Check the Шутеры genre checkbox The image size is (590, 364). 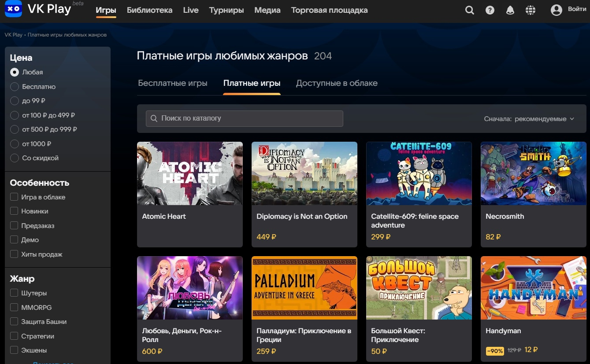point(14,293)
